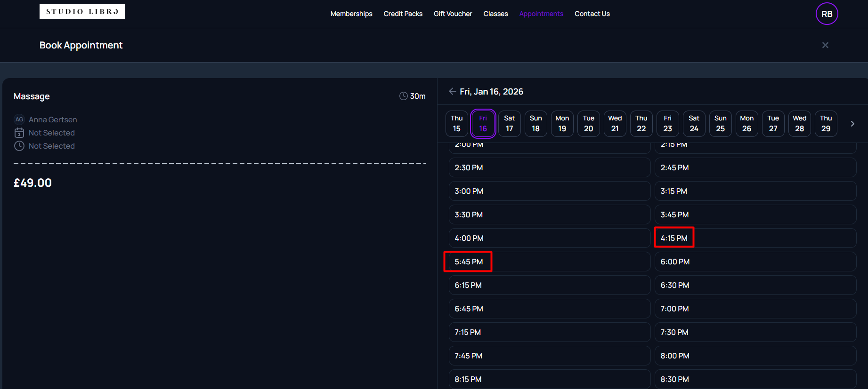Click the duration clock icon near 30m
Screen dimensions: 868x389
coord(404,96)
